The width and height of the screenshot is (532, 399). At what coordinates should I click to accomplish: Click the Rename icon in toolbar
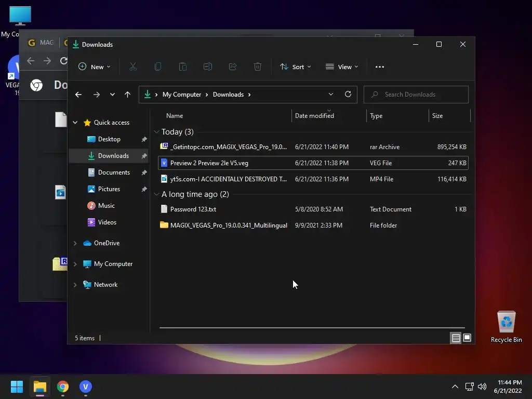click(x=208, y=67)
